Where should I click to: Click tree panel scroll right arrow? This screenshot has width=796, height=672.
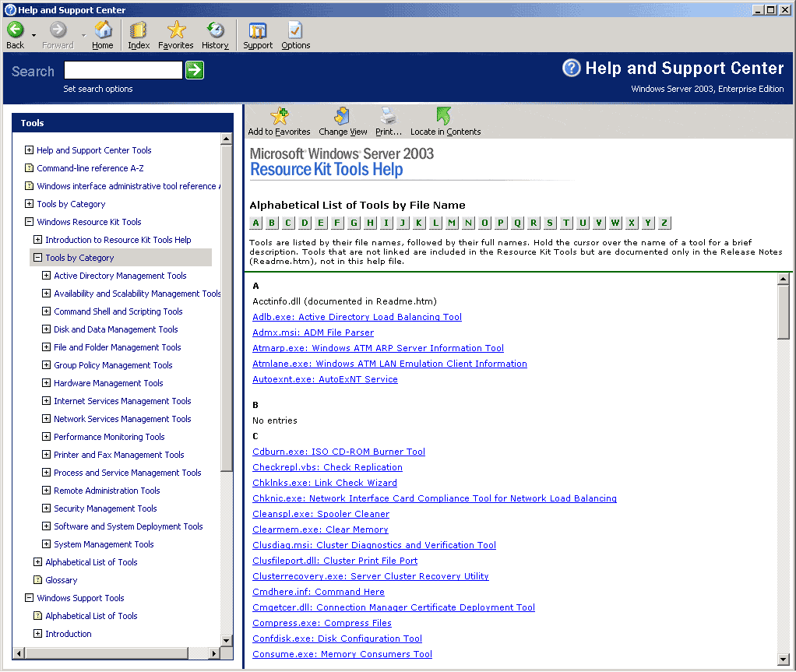(x=214, y=653)
